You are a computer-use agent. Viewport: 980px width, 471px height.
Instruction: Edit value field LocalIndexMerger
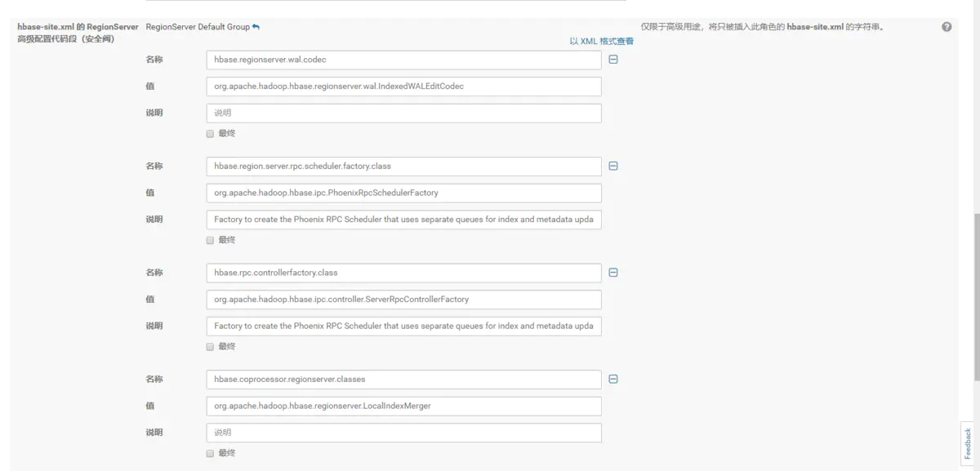pos(404,406)
